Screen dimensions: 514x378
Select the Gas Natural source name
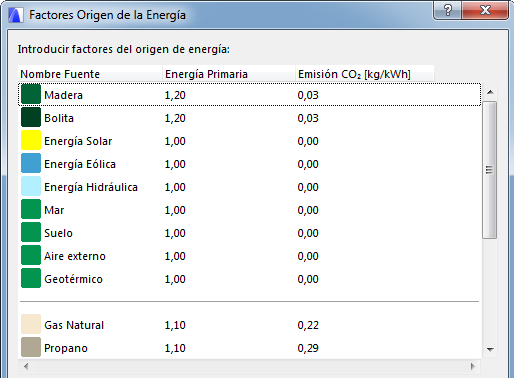click(74, 325)
